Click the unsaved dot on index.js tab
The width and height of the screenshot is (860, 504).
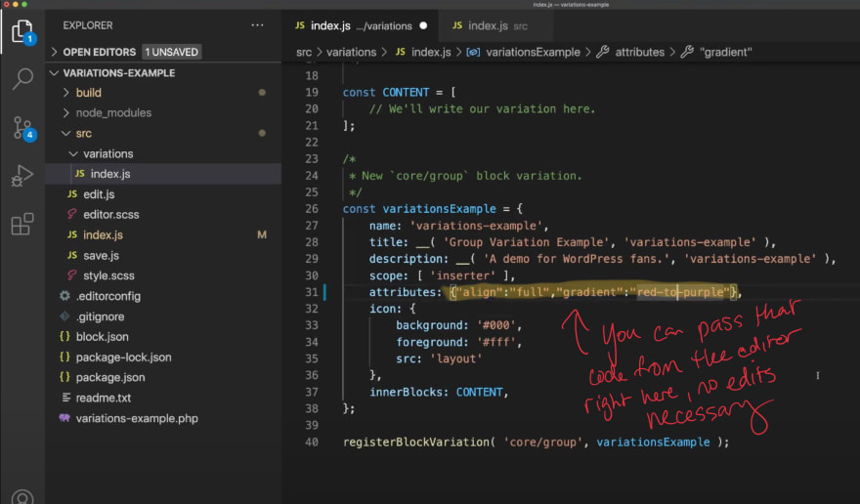(423, 25)
